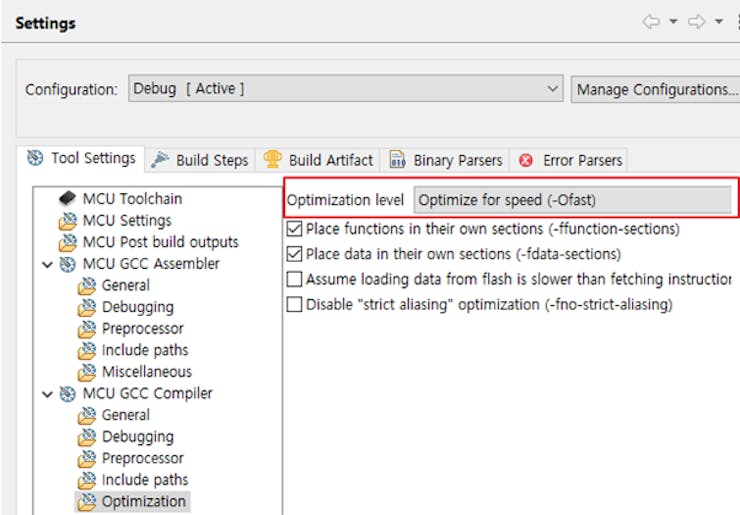Click the Tool Settings tab icon

tap(35, 158)
